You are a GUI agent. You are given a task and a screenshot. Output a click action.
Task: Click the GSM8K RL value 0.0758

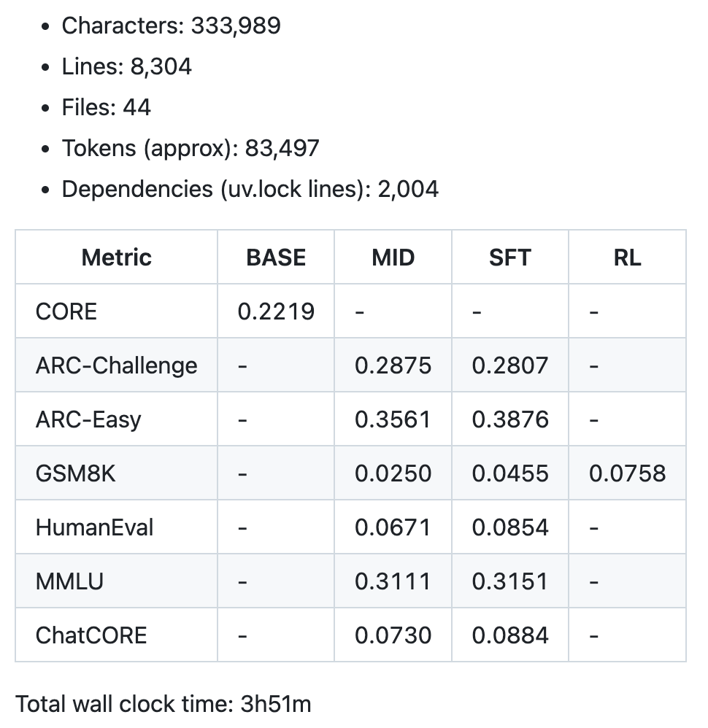tap(627, 473)
